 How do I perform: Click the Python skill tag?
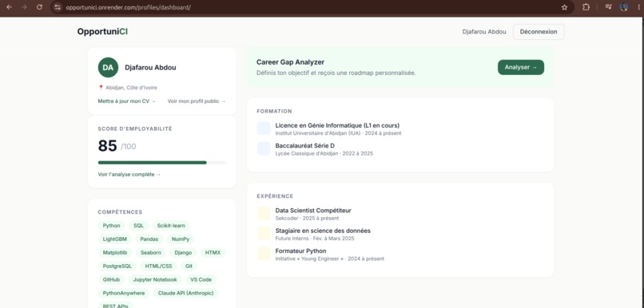click(112, 226)
